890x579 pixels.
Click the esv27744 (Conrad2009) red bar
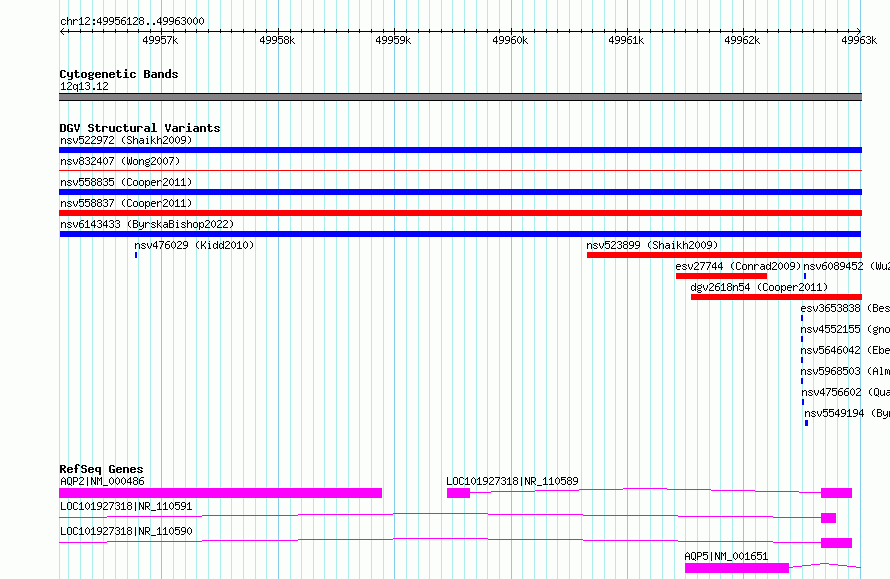(721, 276)
